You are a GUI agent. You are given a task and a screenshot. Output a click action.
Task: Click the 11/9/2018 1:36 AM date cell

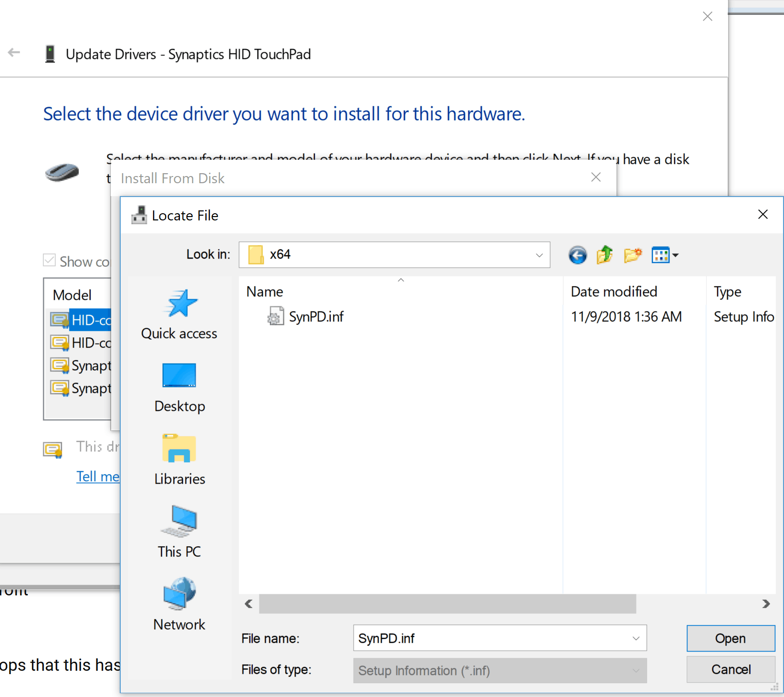[626, 317]
